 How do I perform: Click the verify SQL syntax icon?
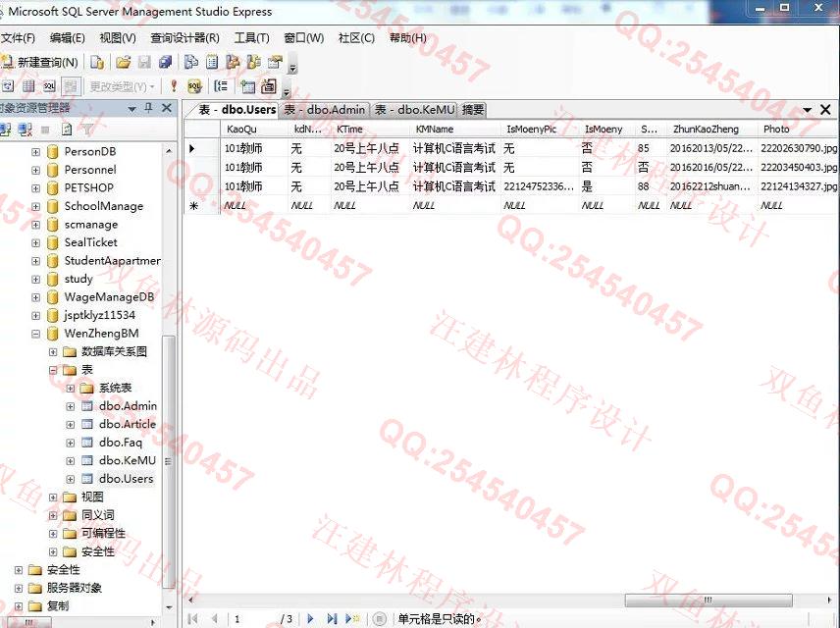point(194,85)
